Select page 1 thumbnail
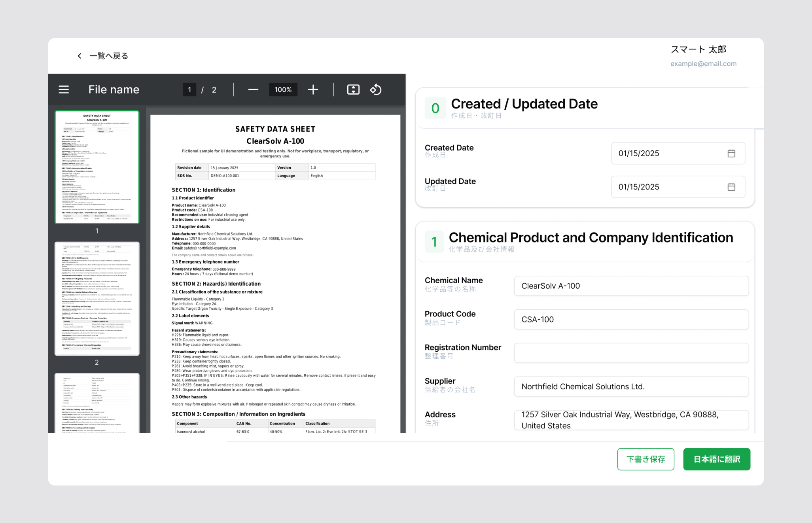 (x=97, y=167)
